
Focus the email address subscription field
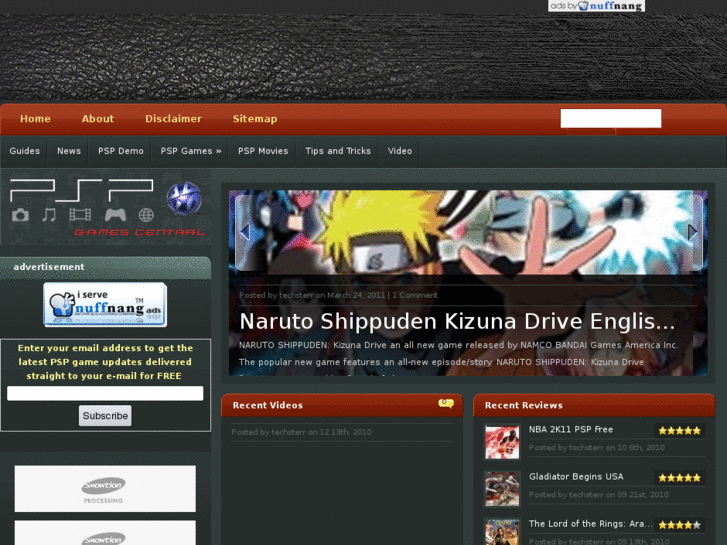105,393
